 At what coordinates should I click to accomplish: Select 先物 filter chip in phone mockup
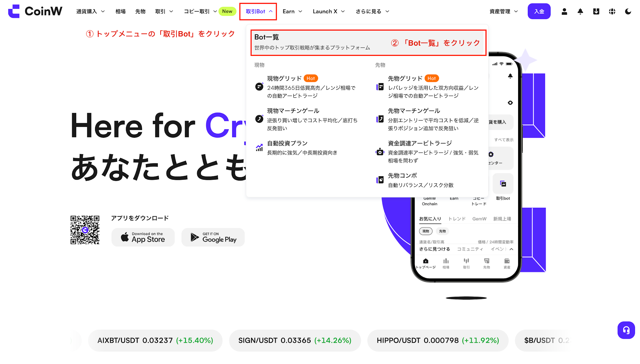click(x=442, y=231)
